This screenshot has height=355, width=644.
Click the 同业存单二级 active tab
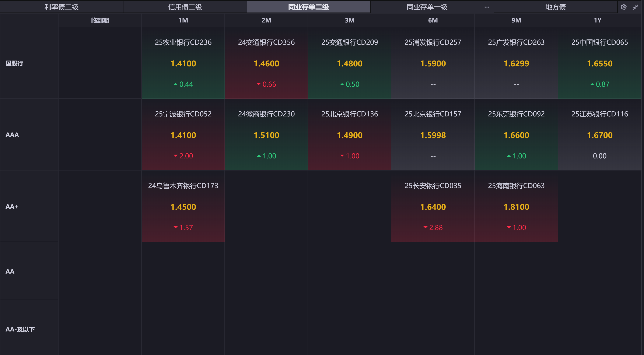tap(308, 7)
